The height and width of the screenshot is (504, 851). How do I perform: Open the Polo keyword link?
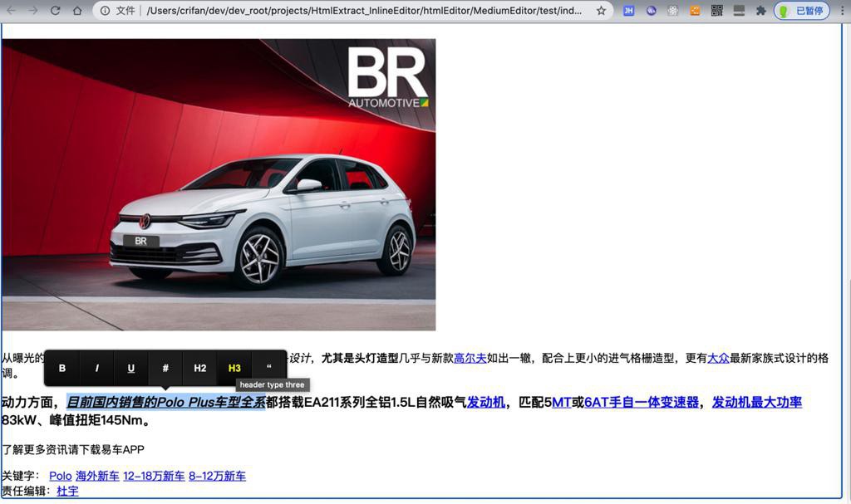[x=60, y=477]
